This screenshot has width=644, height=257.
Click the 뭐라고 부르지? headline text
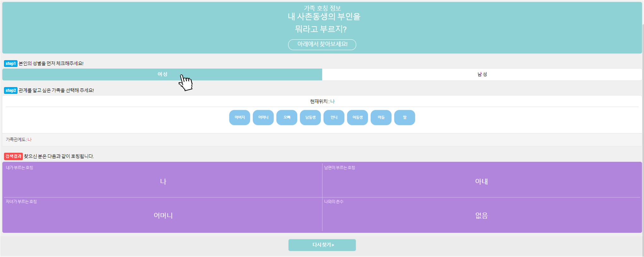pyautogui.click(x=321, y=29)
